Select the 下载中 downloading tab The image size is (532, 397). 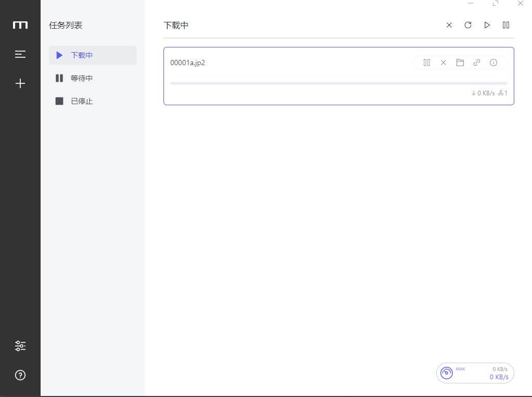[92, 55]
